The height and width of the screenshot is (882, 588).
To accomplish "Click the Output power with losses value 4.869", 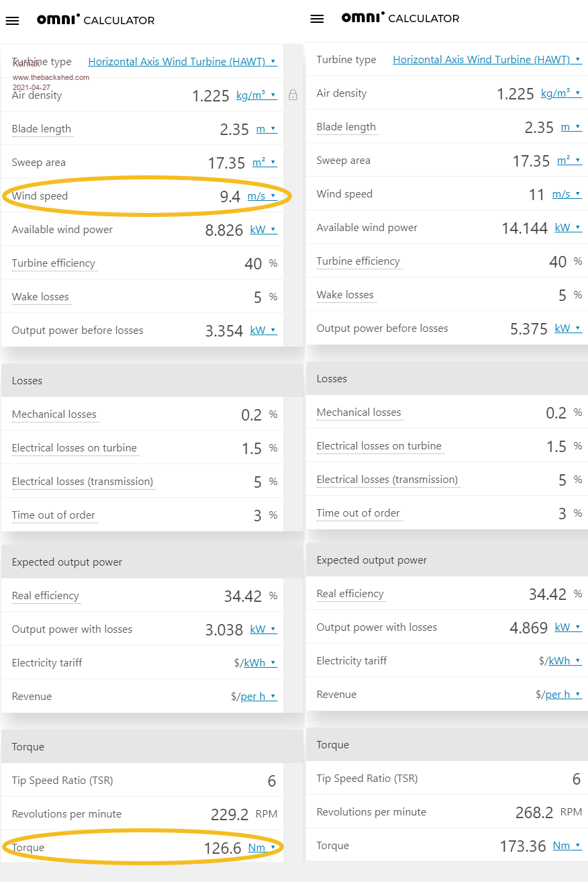I will coord(529,628).
